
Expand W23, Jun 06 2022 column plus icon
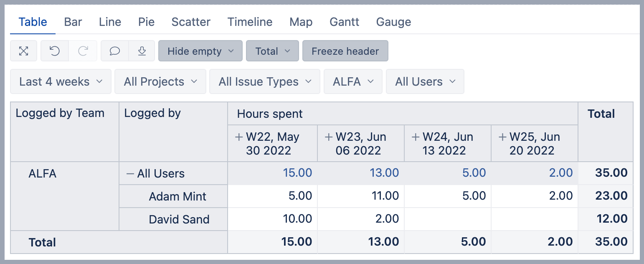point(329,137)
